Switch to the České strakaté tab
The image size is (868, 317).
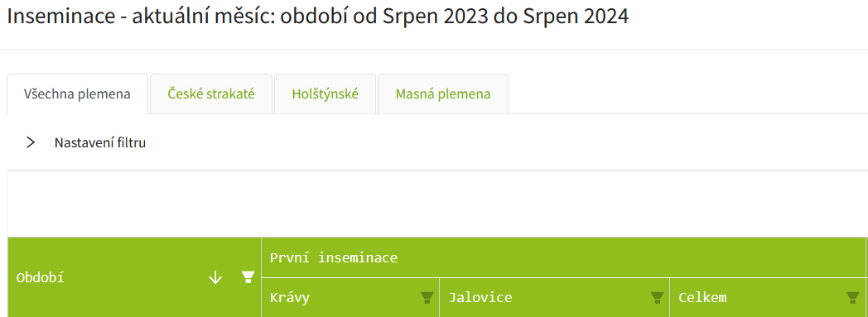click(x=211, y=94)
